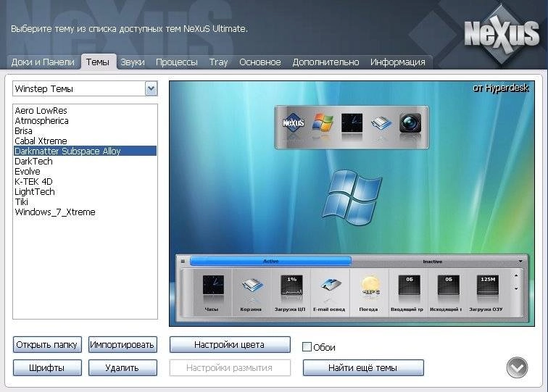Click the Загрузка ЦП meter icon
The width and height of the screenshot is (548, 392).
point(292,285)
